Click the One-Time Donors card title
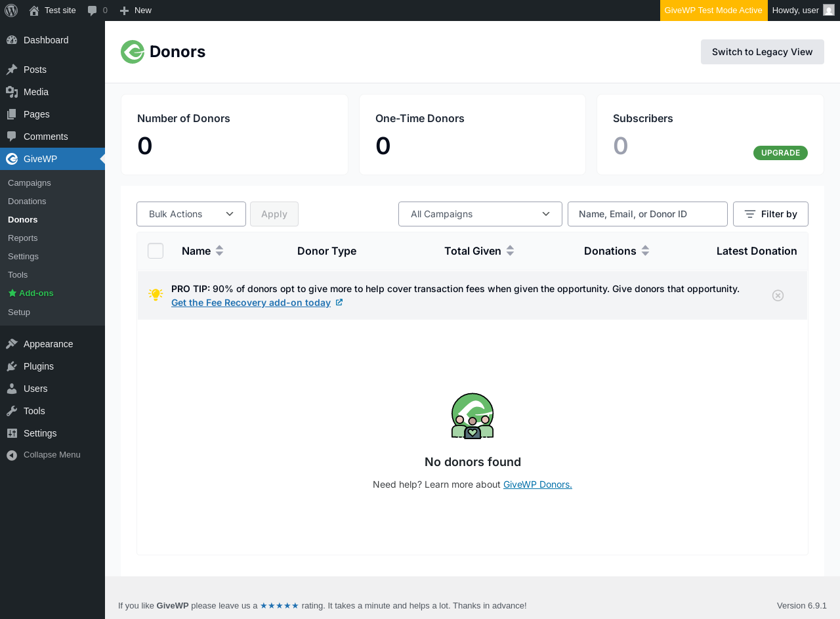This screenshot has height=619, width=840. [420, 118]
